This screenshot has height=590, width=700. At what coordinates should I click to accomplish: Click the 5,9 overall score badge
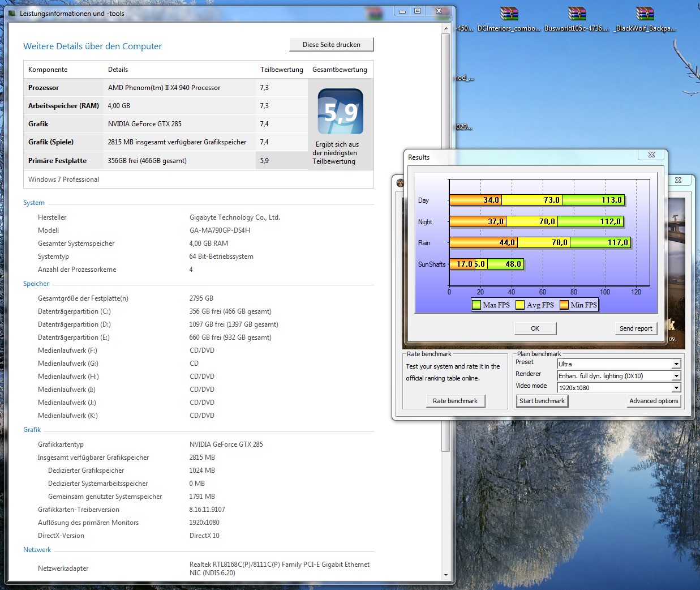[x=341, y=112]
